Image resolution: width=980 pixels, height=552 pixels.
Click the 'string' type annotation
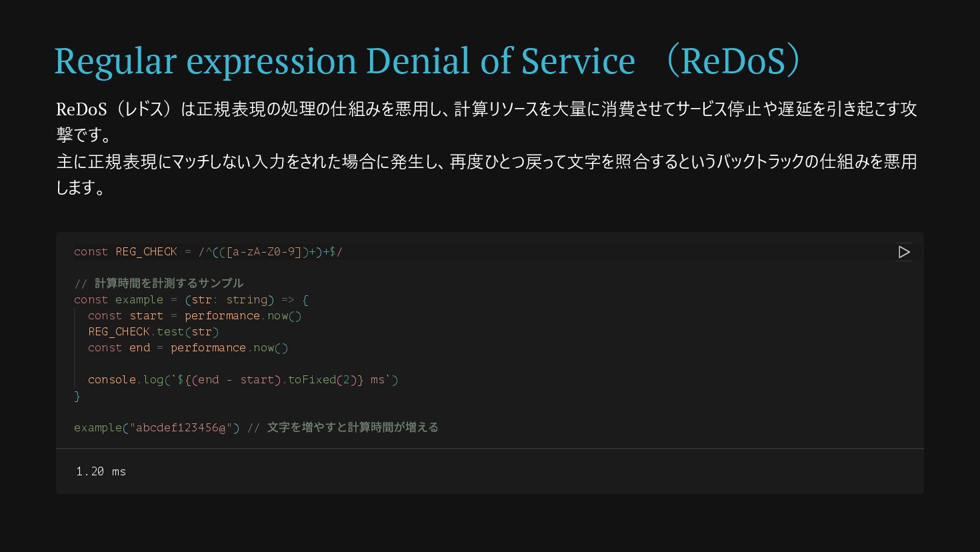click(x=246, y=299)
